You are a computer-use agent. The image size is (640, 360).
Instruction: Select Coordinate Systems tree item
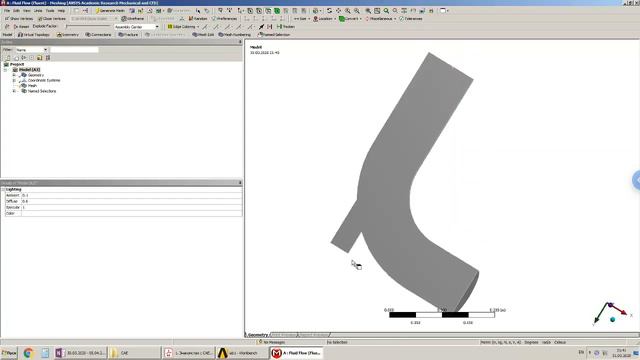point(44,80)
